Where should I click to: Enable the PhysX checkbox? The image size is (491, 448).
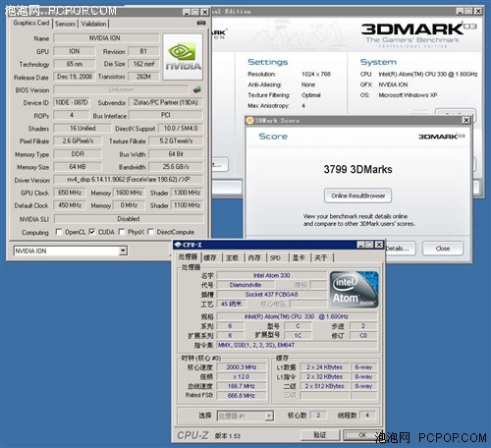(x=122, y=232)
